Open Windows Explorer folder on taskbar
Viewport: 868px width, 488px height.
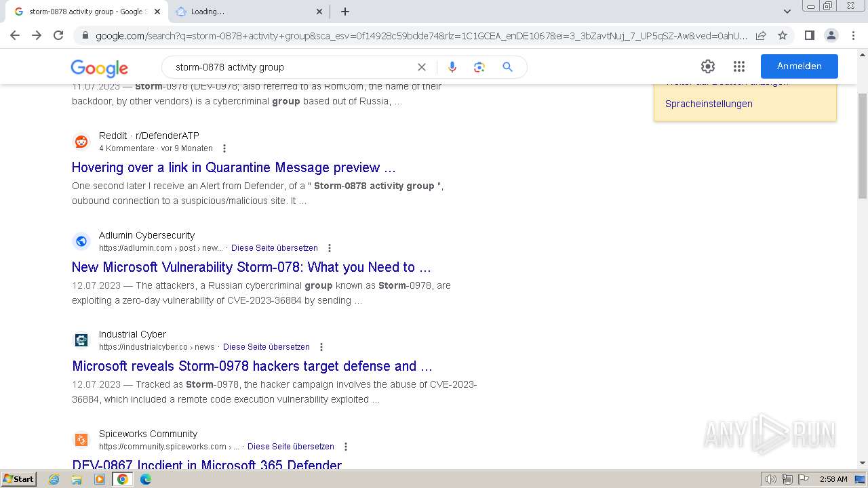[77, 479]
